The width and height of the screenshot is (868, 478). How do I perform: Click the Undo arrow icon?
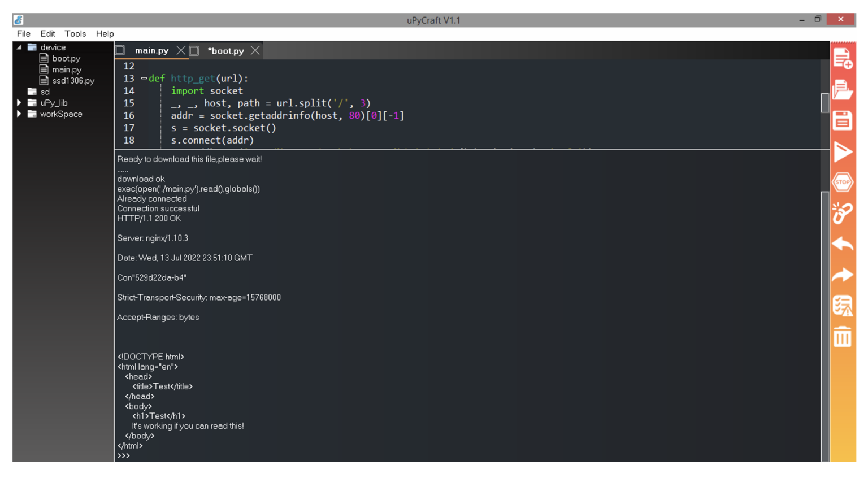pyautogui.click(x=842, y=244)
